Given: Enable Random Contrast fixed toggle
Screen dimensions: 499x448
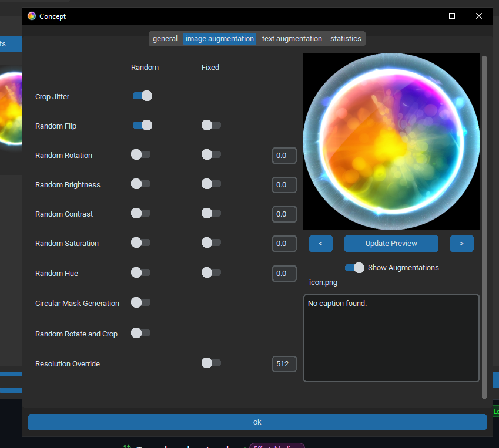Looking at the screenshot, I should [x=211, y=213].
